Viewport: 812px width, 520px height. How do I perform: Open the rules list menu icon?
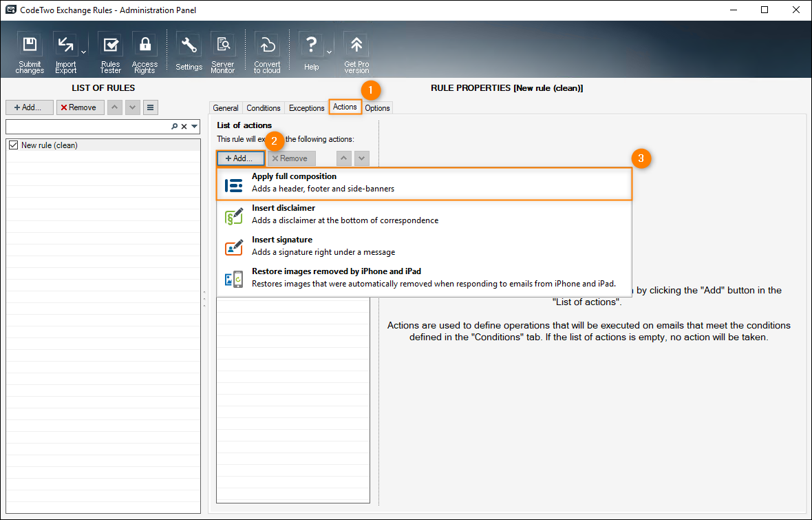[150, 107]
